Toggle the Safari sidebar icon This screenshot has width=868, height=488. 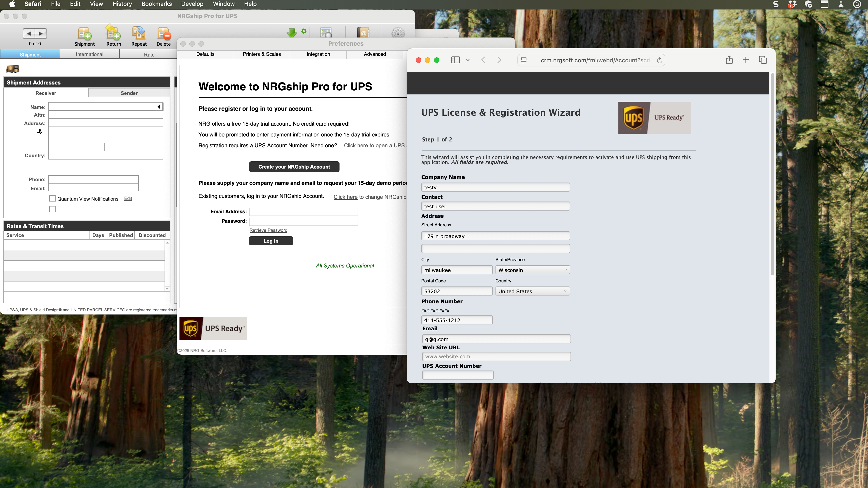tap(455, 60)
